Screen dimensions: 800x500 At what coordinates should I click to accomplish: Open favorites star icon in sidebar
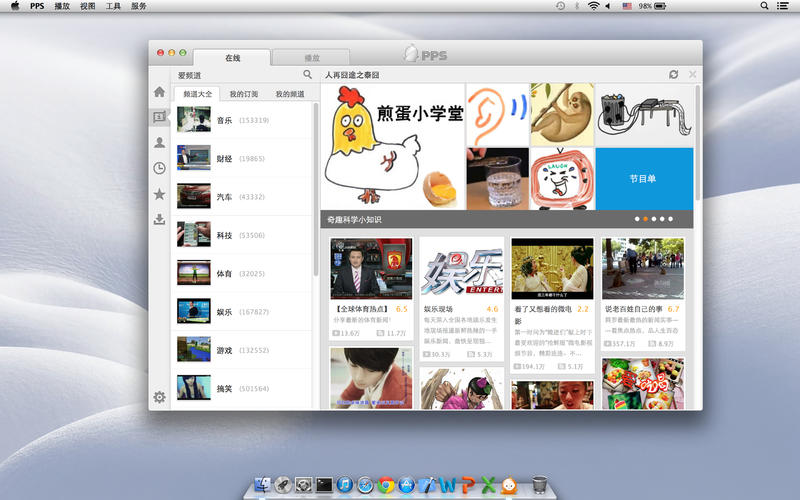(159, 194)
